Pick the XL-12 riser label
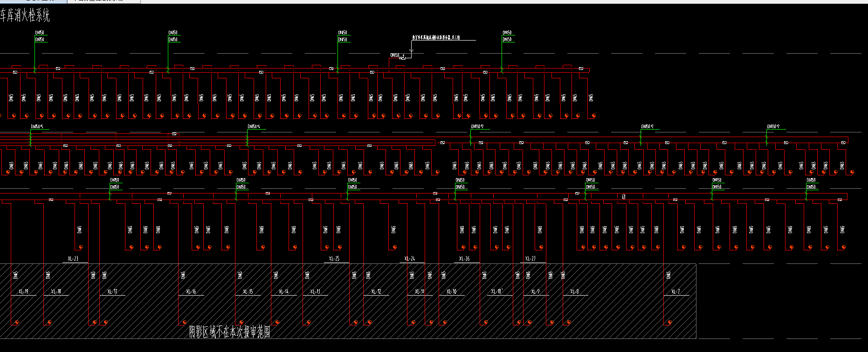 point(376,292)
